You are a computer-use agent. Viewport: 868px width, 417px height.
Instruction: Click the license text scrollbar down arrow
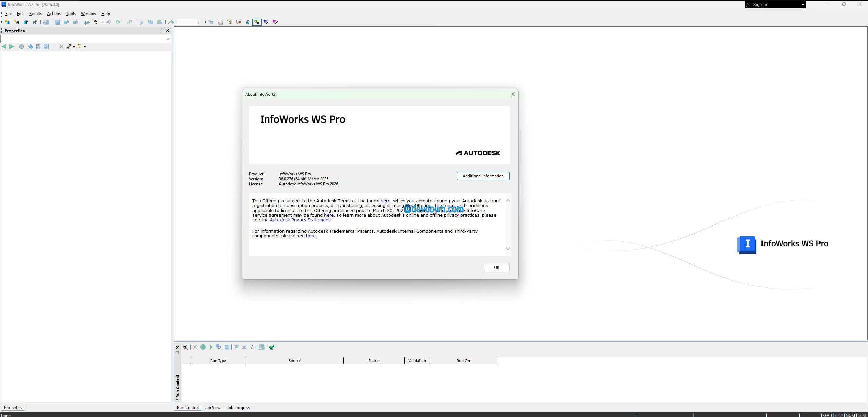[508, 249]
